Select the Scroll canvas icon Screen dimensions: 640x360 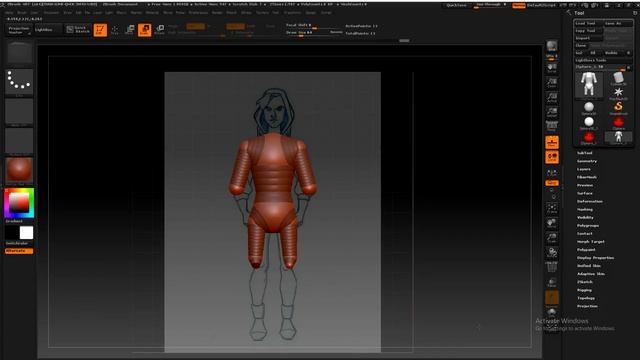[x=552, y=68]
